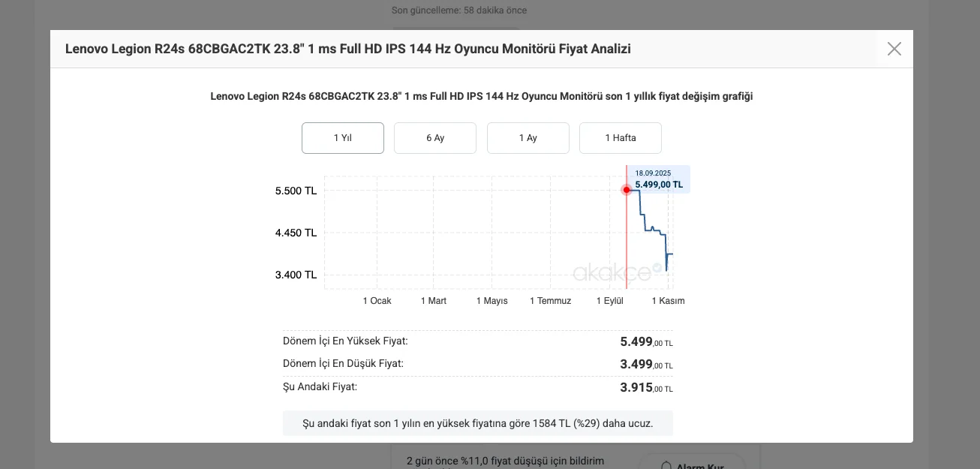Click Alarm Kur button in background page
Screen dimensions: 980x469
point(691,461)
